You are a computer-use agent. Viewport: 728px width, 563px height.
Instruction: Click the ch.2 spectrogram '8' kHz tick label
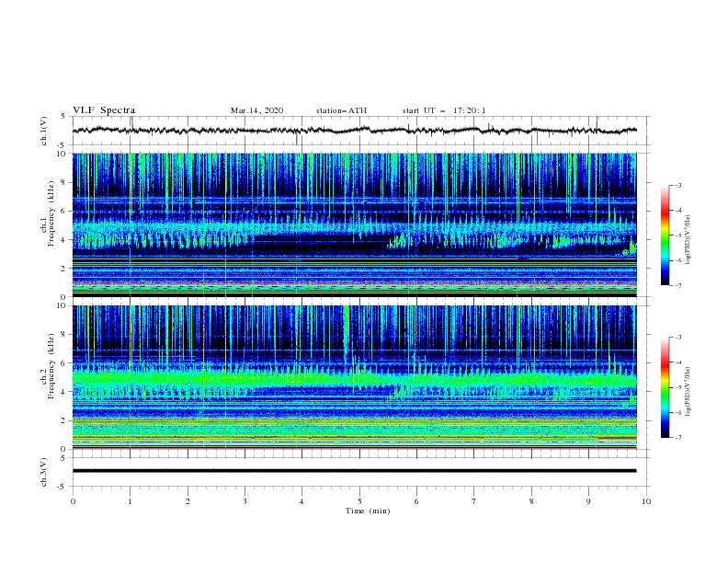coord(64,335)
